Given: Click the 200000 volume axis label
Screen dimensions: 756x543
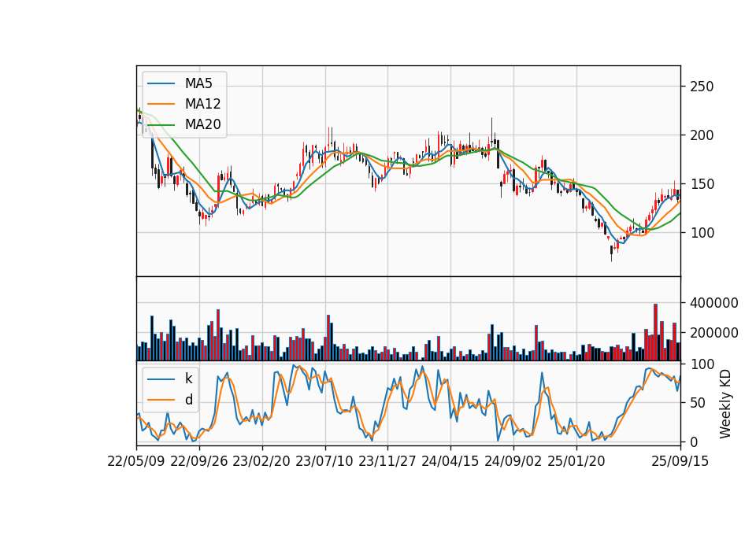Looking at the screenshot, I should [713, 333].
